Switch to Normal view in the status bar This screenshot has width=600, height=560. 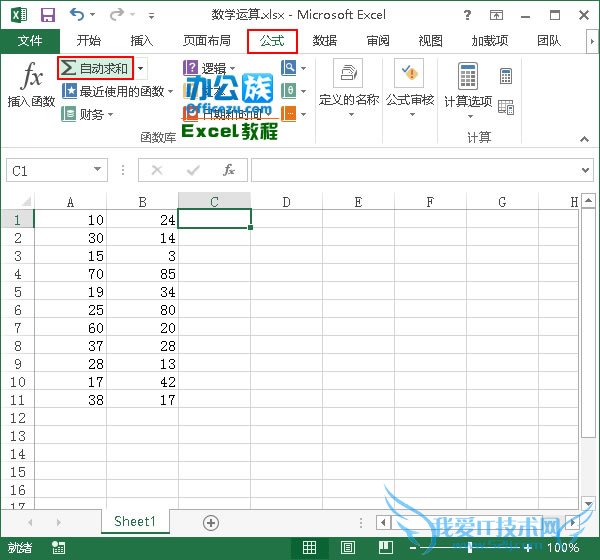(x=310, y=548)
